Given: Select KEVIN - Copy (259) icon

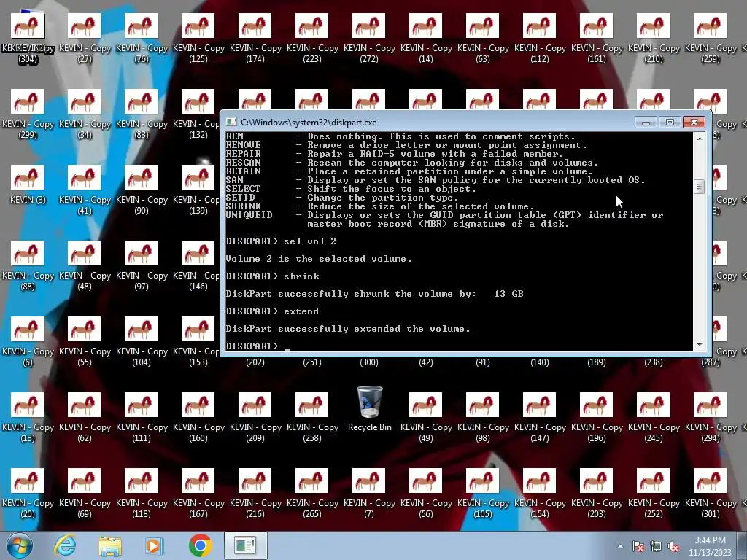Looking at the screenshot, I should [711, 38].
